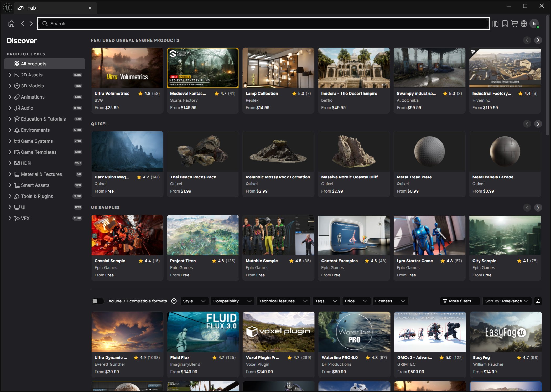Click the Home icon in the toolbar
This screenshot has width=551, height=392.
11,24
